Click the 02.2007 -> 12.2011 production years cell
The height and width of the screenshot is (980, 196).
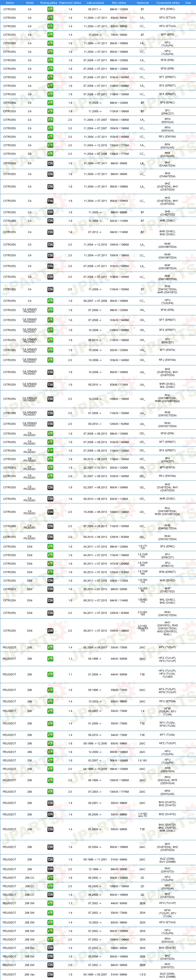tap(95, 468)
